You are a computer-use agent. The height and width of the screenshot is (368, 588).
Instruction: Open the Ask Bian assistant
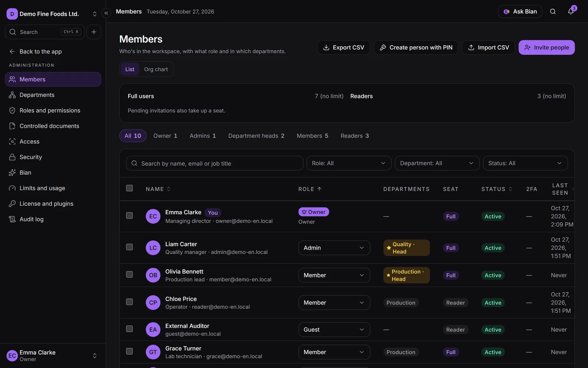[520, 11]
